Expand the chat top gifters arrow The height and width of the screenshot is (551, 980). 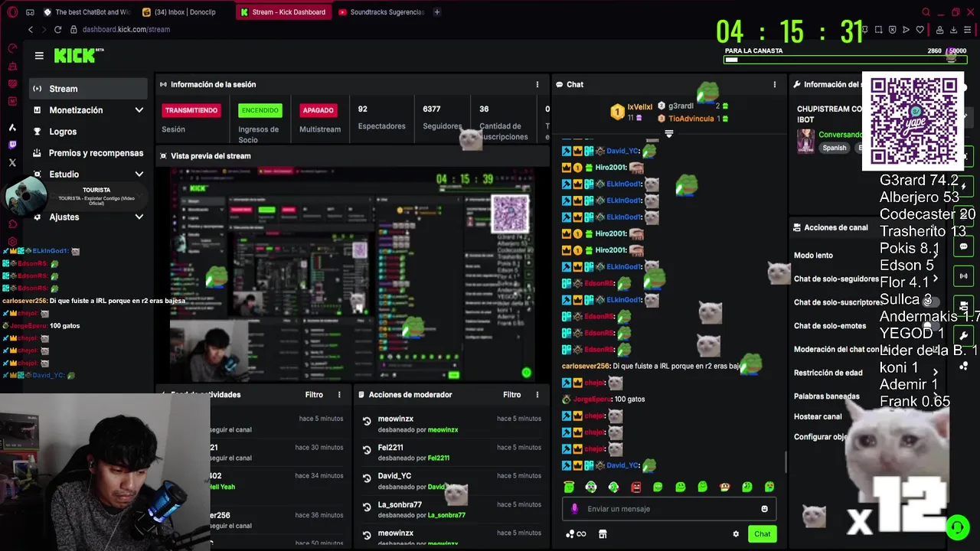668,134
